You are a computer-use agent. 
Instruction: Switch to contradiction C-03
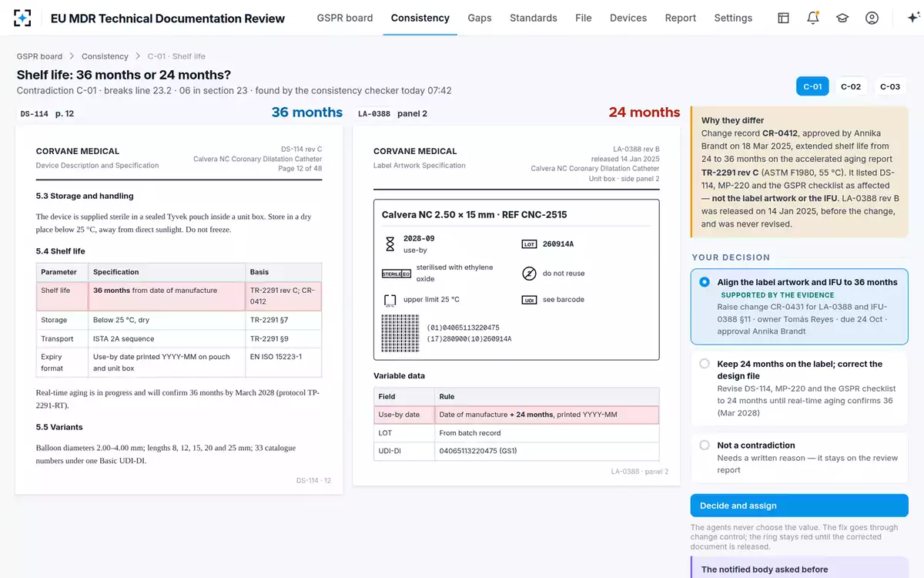click(x=890, y=86)
